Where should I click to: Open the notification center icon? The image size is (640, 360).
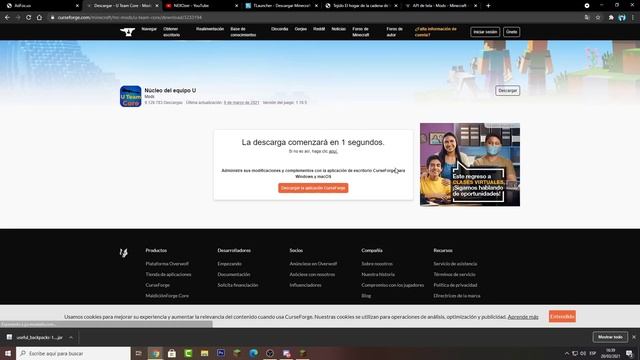629,353
